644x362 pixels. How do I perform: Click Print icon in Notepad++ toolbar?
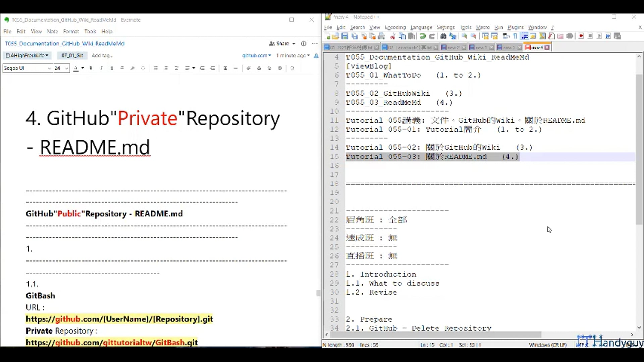[381, 36]
